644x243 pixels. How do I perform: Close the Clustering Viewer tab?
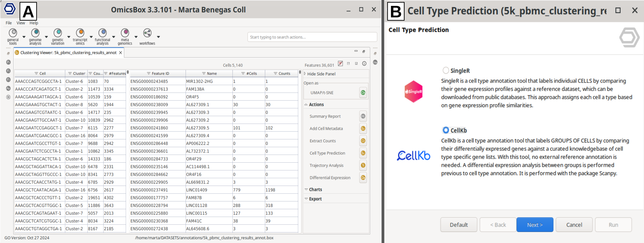coord(121,53)
